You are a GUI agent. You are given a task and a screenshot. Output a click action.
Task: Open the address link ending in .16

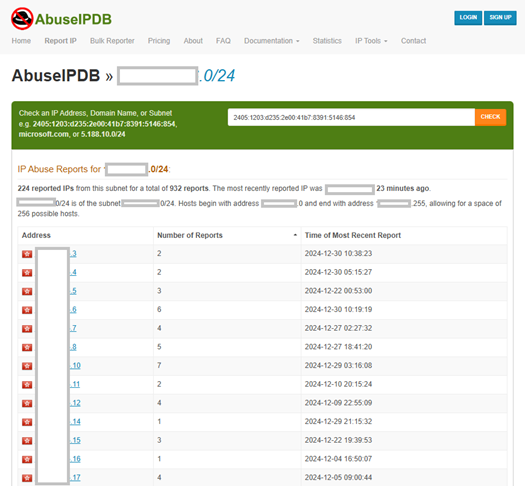75,459
